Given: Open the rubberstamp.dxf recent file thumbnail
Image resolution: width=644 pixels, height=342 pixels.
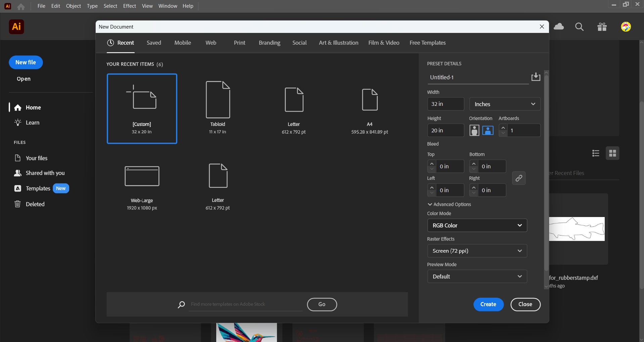Looking at the screenshot, I should click(x=577, y=229).
